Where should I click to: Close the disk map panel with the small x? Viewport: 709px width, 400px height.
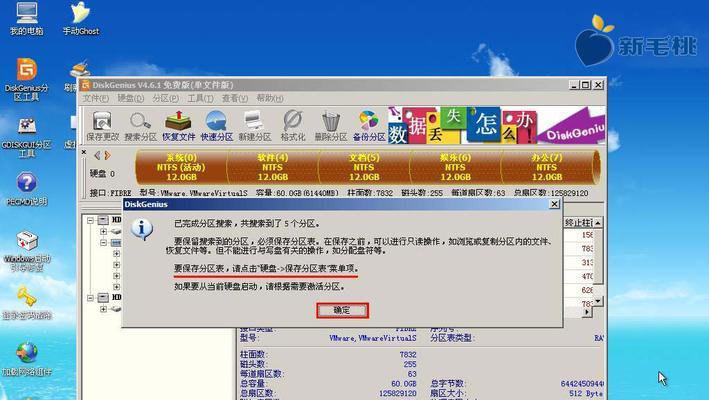[x=84, y=152]
